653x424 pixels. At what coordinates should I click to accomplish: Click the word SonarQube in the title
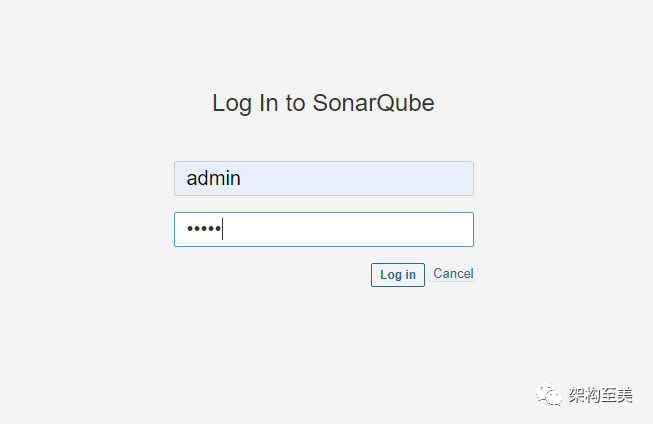[x=373, y=103]
